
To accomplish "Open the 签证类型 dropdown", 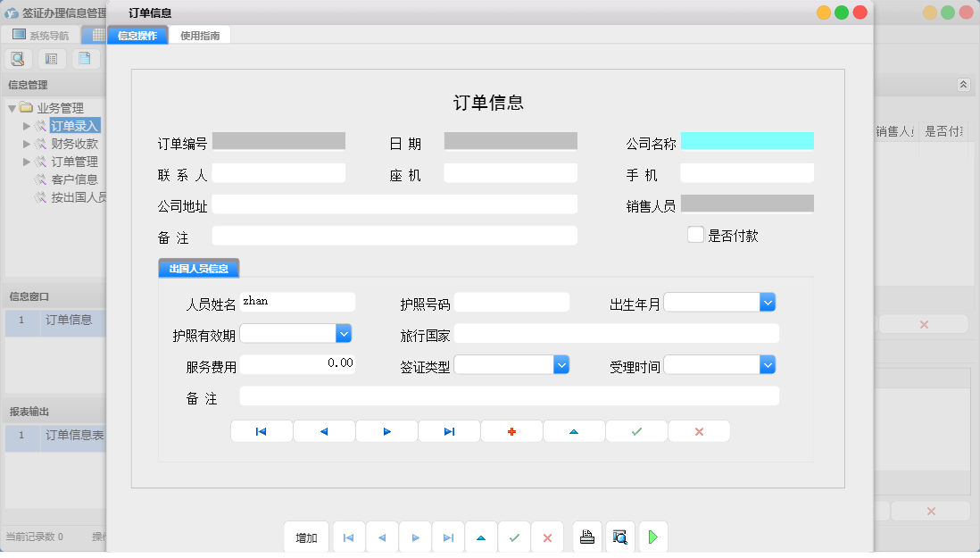I will pos(561,364).
